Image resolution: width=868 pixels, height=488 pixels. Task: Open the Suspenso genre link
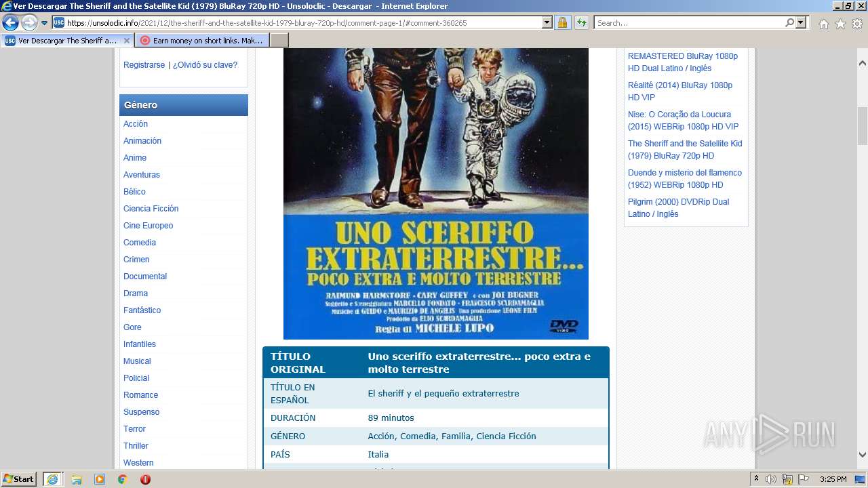coord(142,412)
